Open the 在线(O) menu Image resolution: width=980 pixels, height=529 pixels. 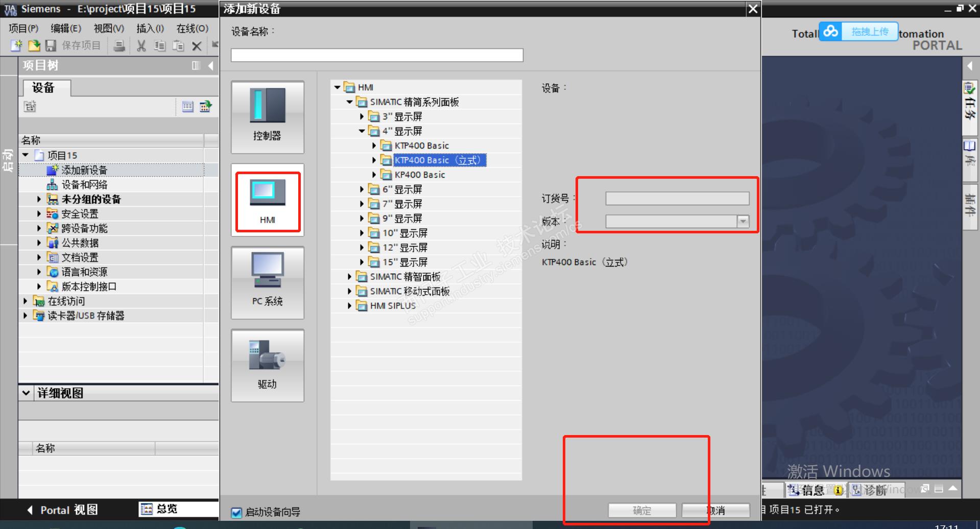click(193, 29)
